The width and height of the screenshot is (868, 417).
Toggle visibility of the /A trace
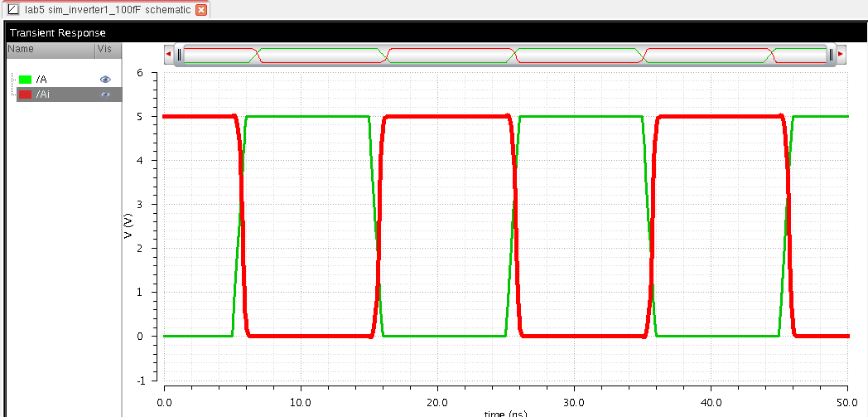point(105,80)
